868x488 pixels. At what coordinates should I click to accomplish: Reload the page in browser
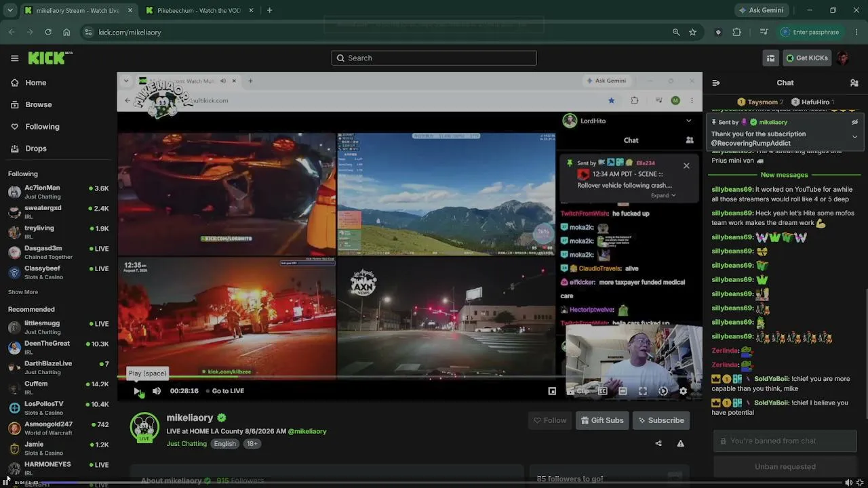pos(47,32)
